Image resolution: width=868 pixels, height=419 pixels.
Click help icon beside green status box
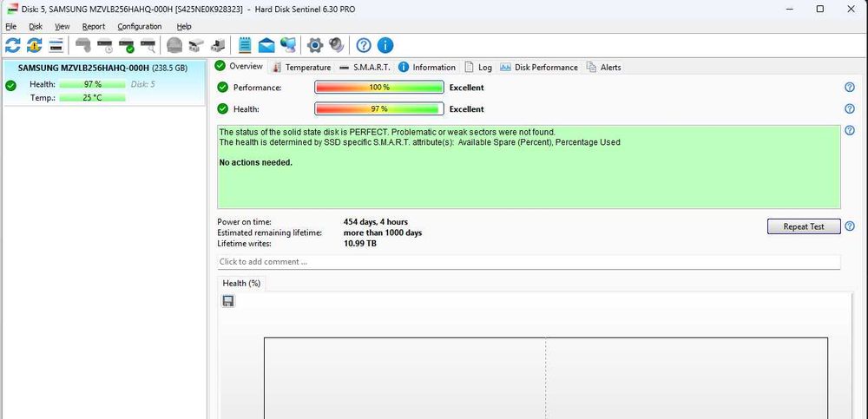pos(850,131)
